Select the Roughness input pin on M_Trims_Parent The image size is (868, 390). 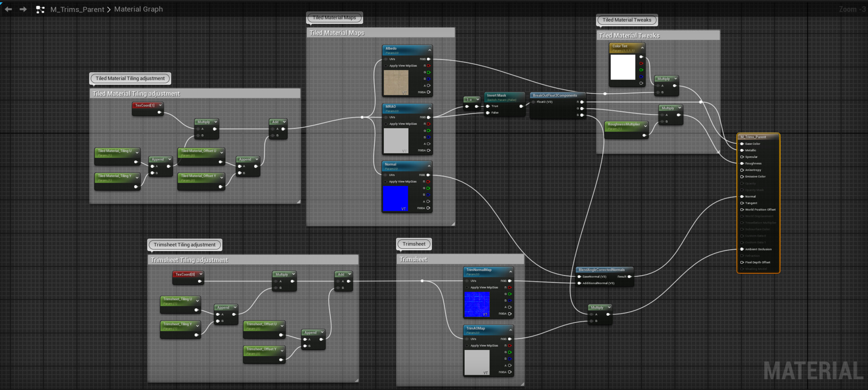(742, 163)
